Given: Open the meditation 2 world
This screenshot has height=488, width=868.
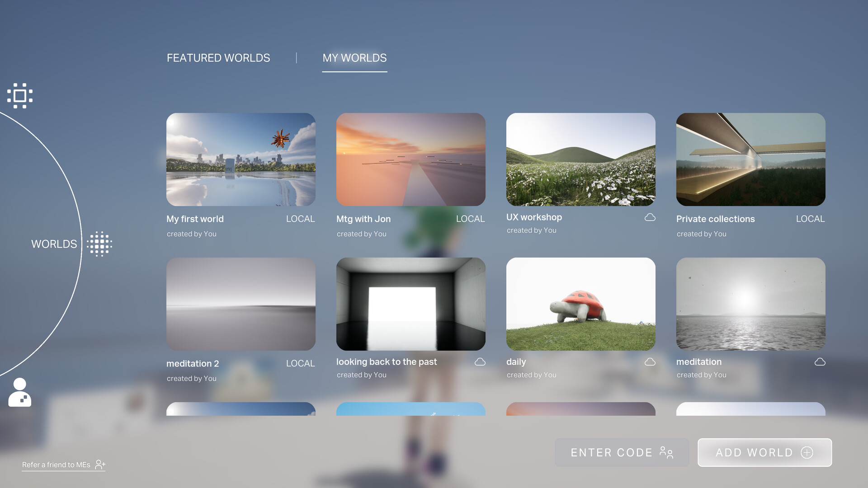Looking at the screenshot, I should pos(241,304).
